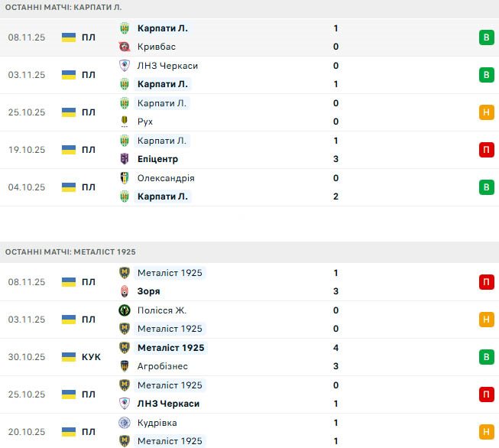Click the Rukh club crest icon

click(125, 122)
